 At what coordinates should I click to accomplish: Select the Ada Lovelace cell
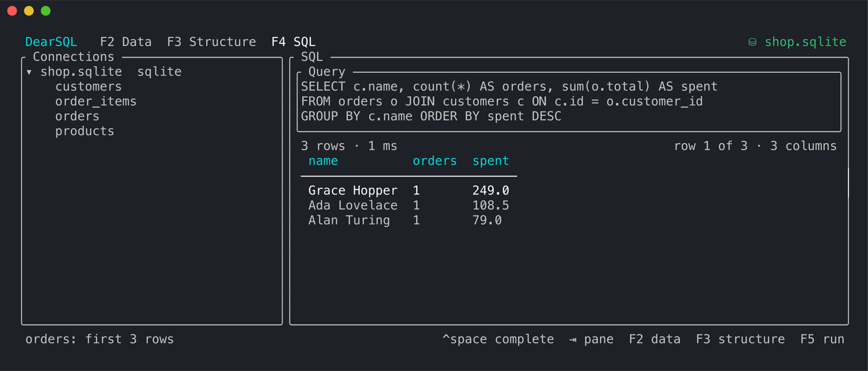353,205
